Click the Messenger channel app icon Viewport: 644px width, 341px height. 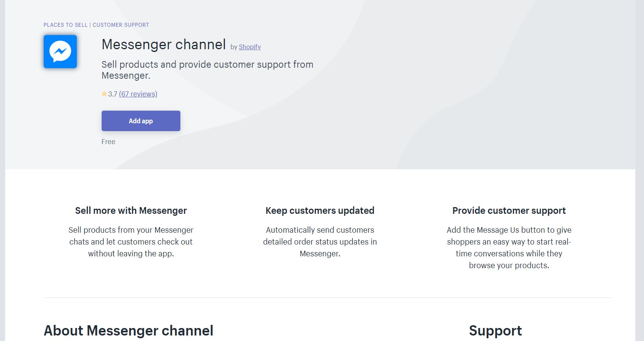point(60,52)
